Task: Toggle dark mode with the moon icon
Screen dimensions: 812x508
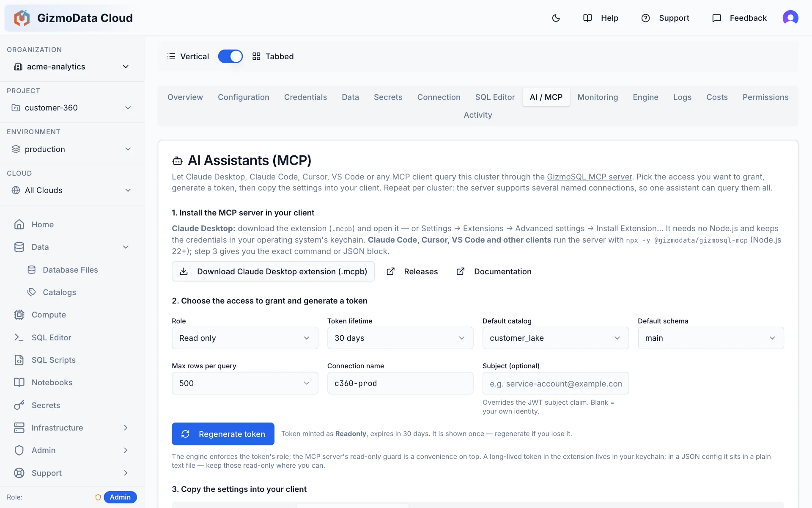Action: [x=556, y=18]
